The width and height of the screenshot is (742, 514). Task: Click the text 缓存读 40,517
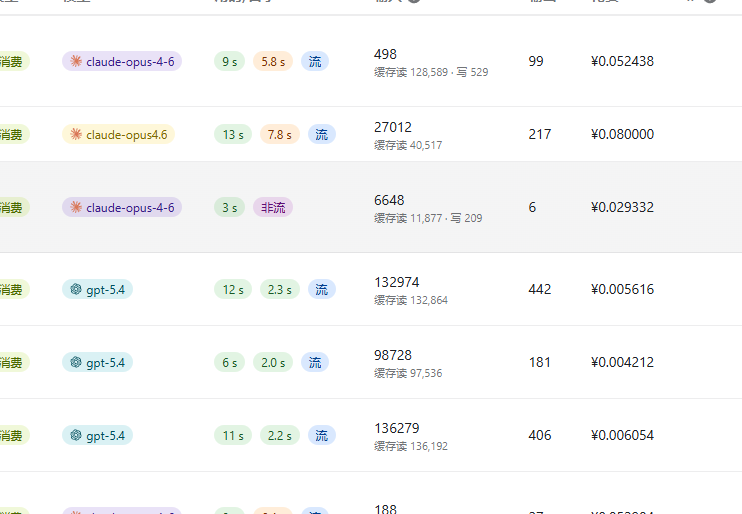[x=408, y=145]
